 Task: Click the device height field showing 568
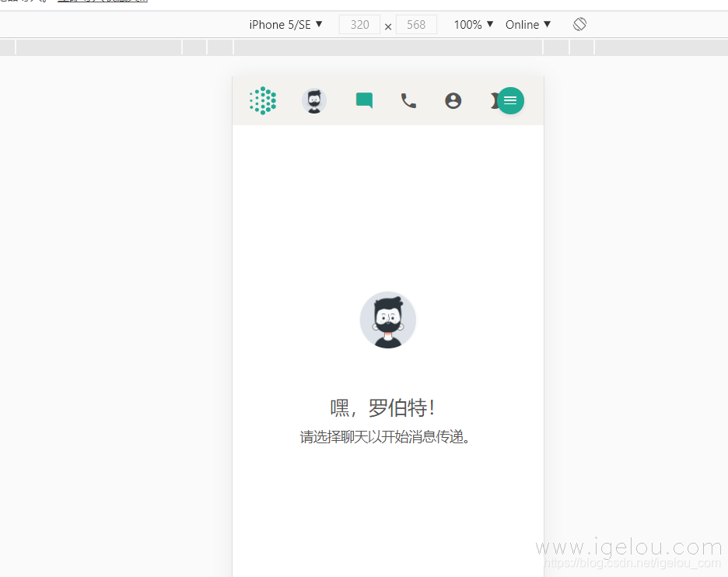pos(416,24)
